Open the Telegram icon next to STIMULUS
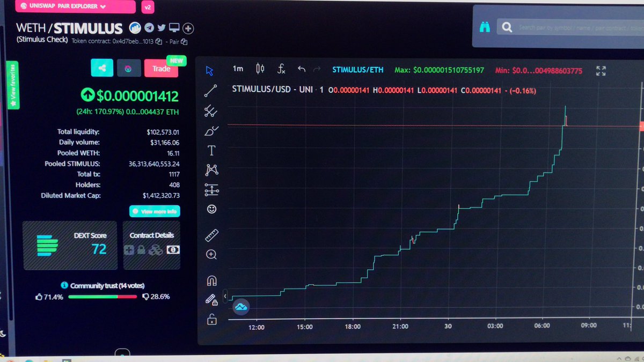Image resolution: width=644 pixels, height=362 pixels. click(x=150, y=28)
